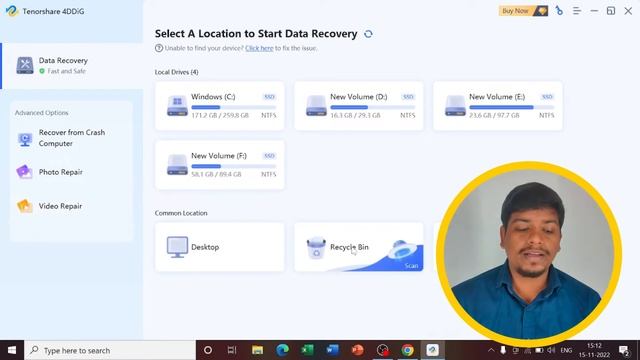640x360 pixels.
Task: Click the New Volume (D:) usage bar
Action: (x=373, y=107)
